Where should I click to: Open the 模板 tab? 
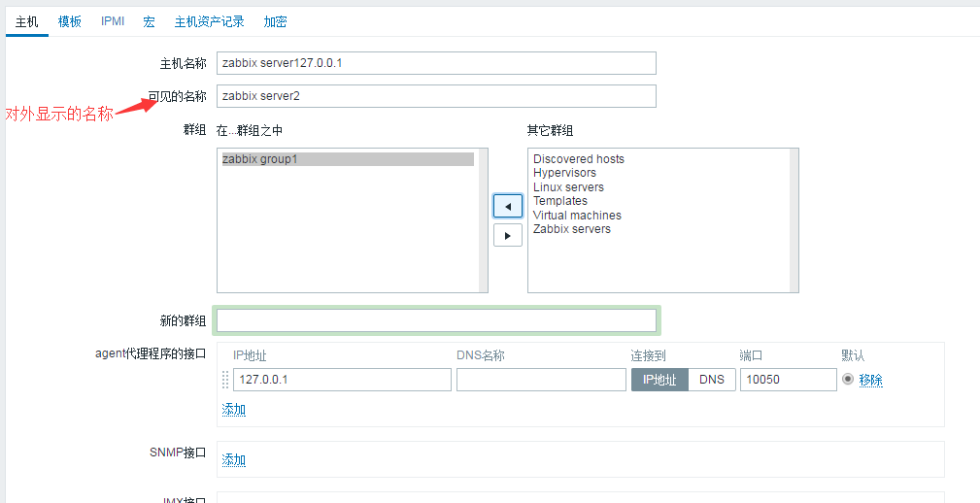[69, 22]
